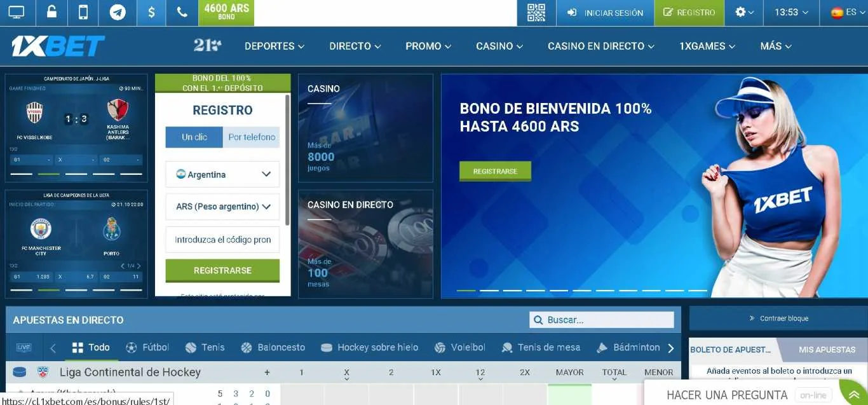The height and width of the screenshot is (405, 868).
Task: Click the green Registro button in top bar
Action: tap(689, 13)
